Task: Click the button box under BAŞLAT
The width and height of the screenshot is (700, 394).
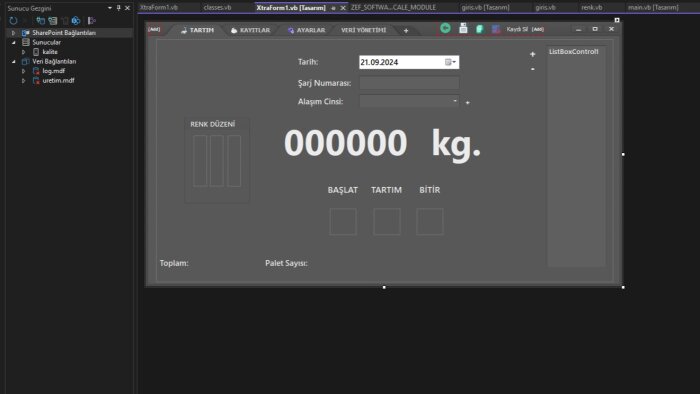Action: point(343,221)
